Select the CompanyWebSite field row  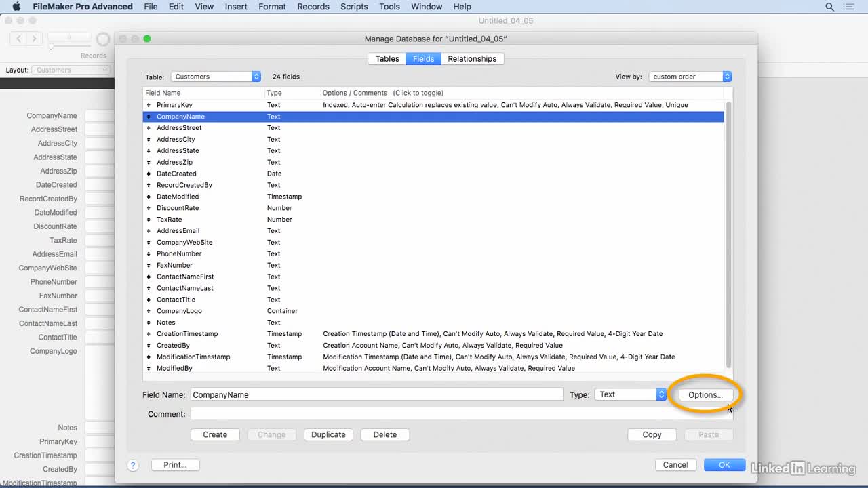433,243
